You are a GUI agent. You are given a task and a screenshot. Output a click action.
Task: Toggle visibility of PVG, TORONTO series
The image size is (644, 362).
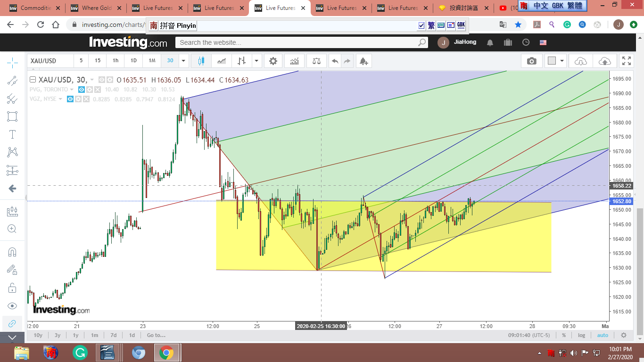(81, 90)
